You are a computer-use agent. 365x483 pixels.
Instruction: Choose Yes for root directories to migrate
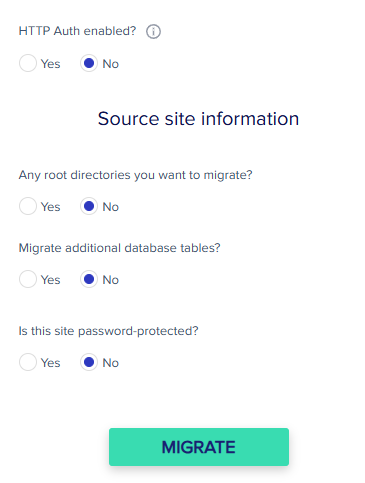point(28,206)
